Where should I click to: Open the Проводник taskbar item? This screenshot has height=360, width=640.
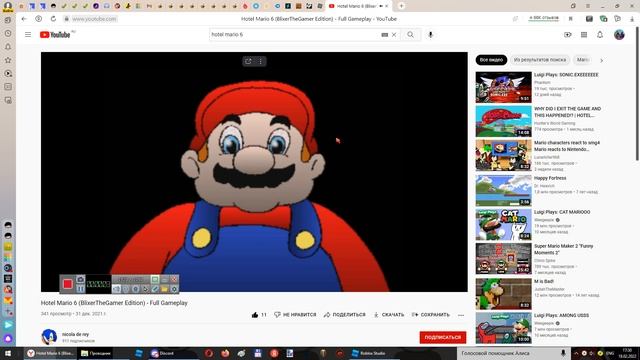pyautogui.click(x=96, y=353)
